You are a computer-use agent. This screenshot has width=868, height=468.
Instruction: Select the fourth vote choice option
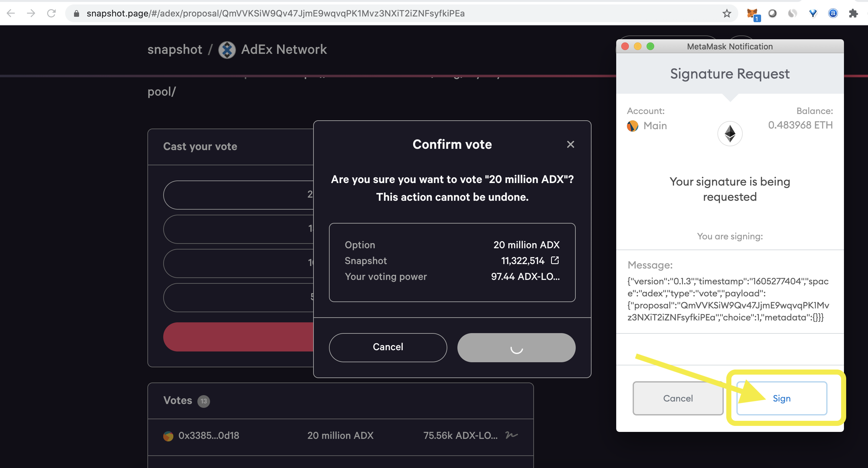click(238, 297)
